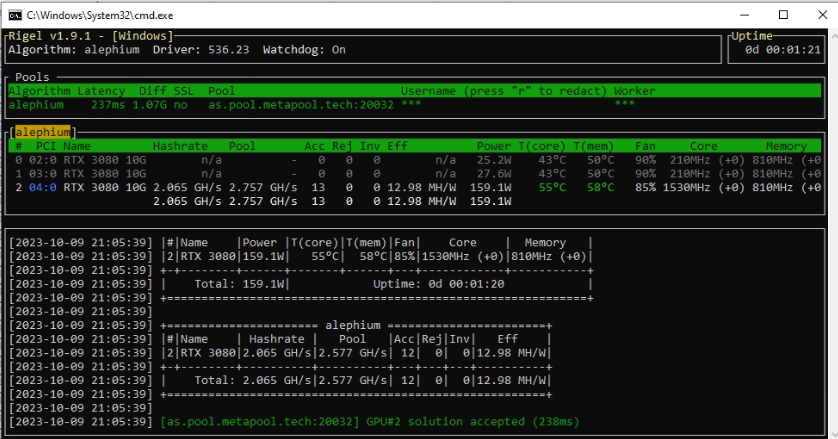The height and width of the screenshot is (439, 838).
Task: Click the 'Watchdog: On' status
Action: point(304,50)
